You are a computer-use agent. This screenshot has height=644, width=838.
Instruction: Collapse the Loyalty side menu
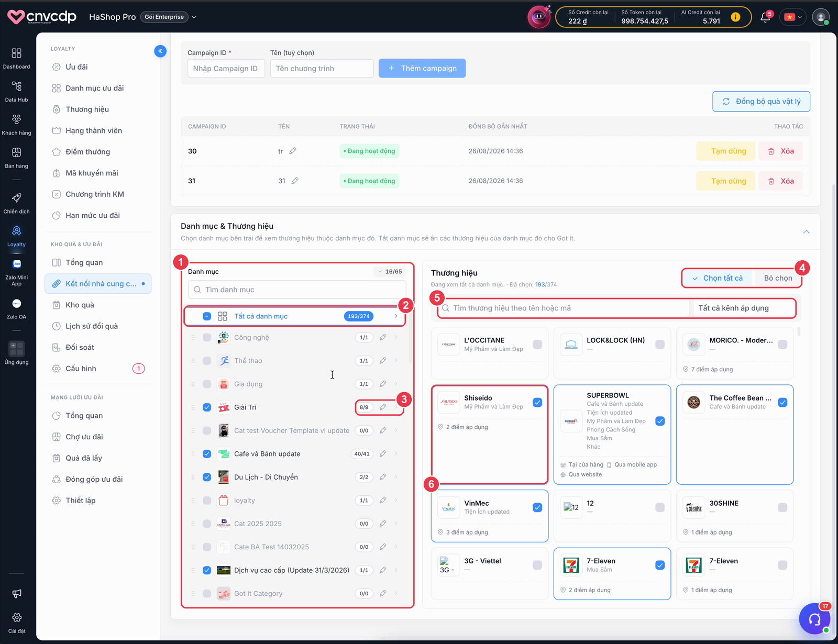160,51
